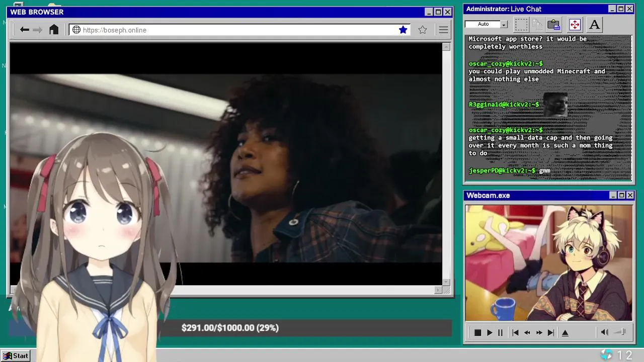This screenshot has height=362, width=644.
Task: Click the https://boseph.online address field
Action: 239,30
